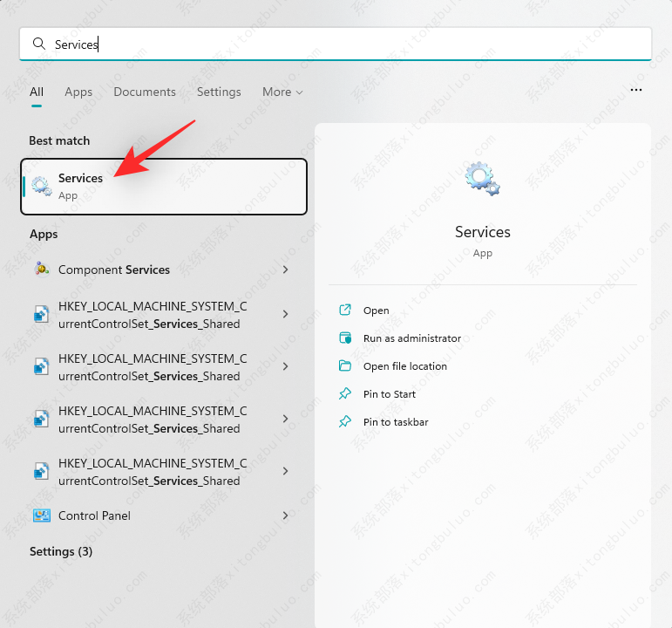The image size is (672, 628).
Task: Click the magnifier search icon
Action: click(38, 44)
